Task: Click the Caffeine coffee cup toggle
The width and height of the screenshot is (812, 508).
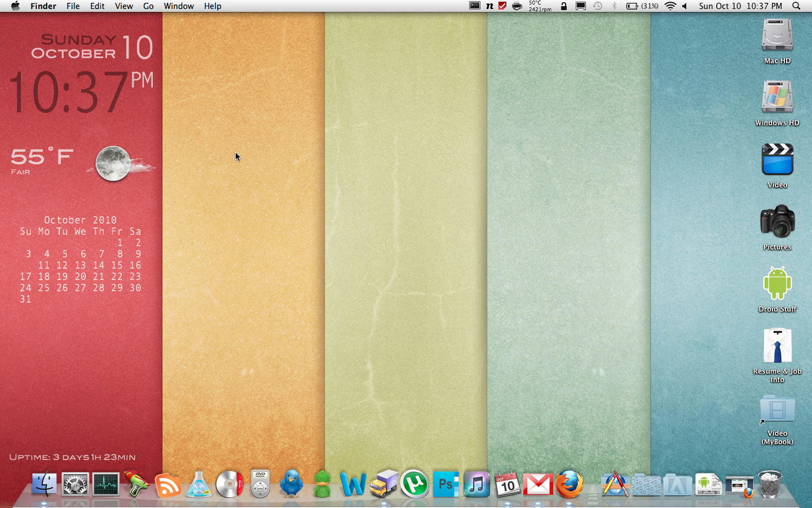Action: (517, 6)
